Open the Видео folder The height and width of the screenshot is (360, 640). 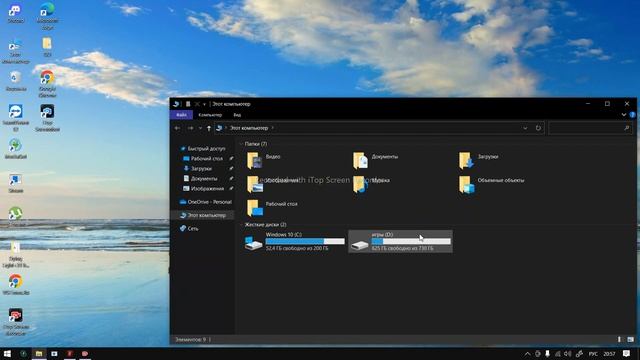tap(264, 160)
